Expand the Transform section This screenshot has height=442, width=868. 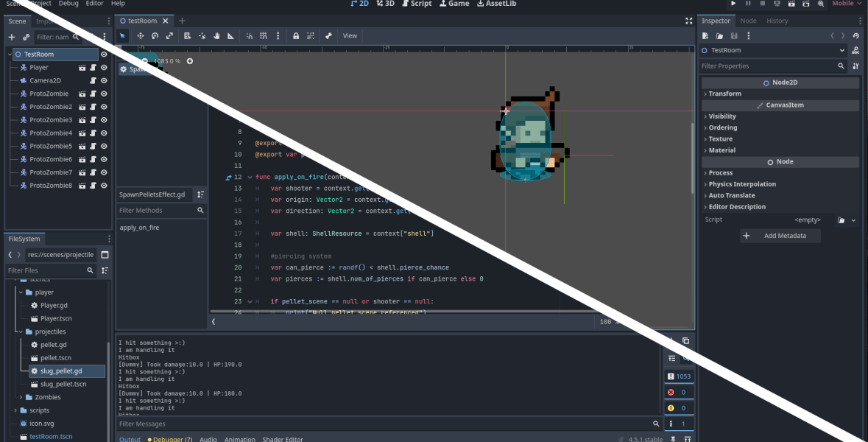(x=724, y=94)
